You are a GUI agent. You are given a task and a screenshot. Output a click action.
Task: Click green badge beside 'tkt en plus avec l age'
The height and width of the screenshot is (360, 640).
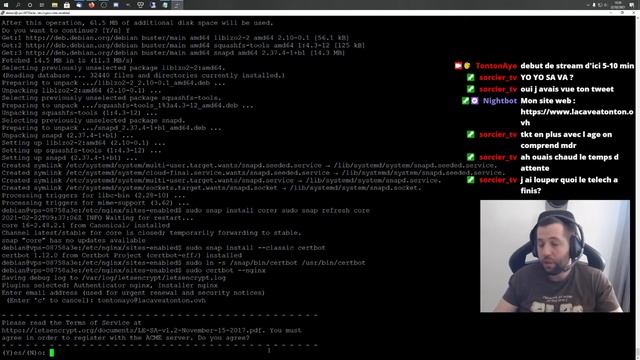[471, 134]
